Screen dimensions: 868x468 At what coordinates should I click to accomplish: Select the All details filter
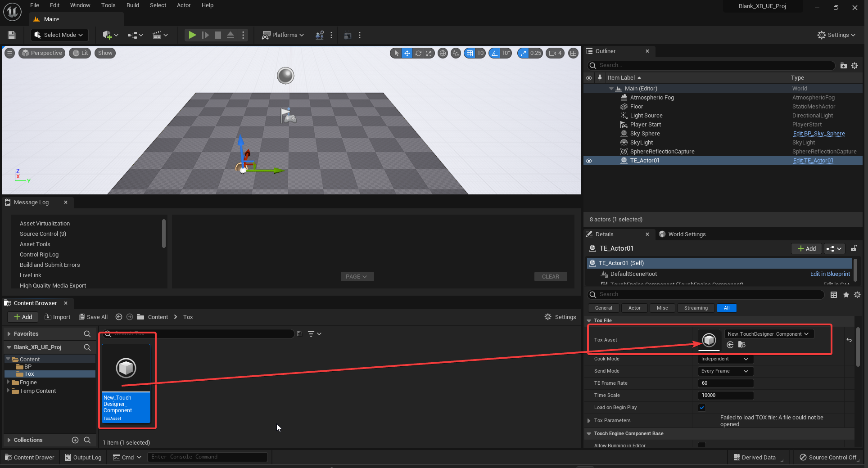(727, 308)
